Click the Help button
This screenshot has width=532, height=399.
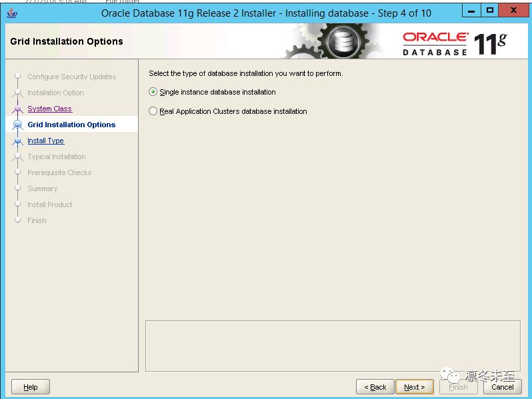click(x=31, y=387)
